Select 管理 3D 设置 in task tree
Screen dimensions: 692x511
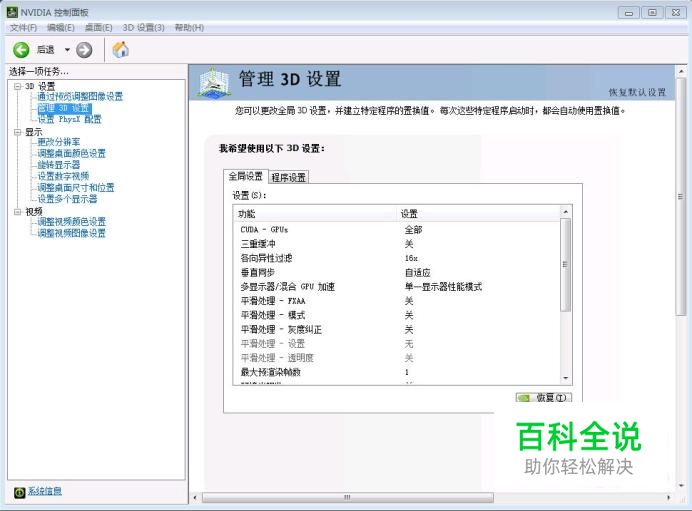[x=64, y=108]
